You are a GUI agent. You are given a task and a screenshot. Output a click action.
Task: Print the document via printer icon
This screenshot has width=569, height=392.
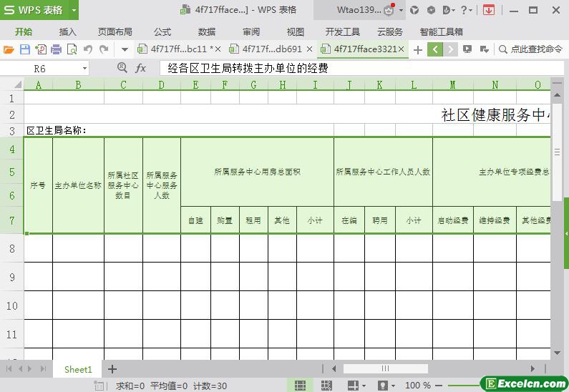point(57,49)
